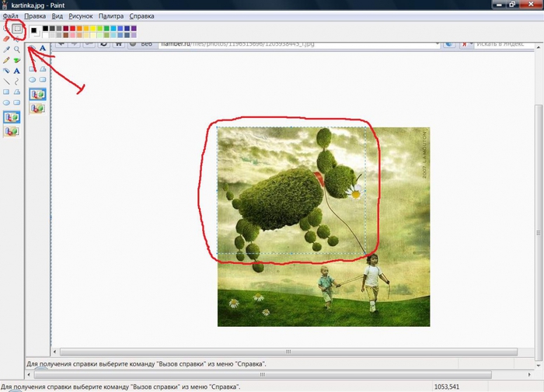Pick the brown palette swatch
Screen dimensions: 544x392
(66, 36)
